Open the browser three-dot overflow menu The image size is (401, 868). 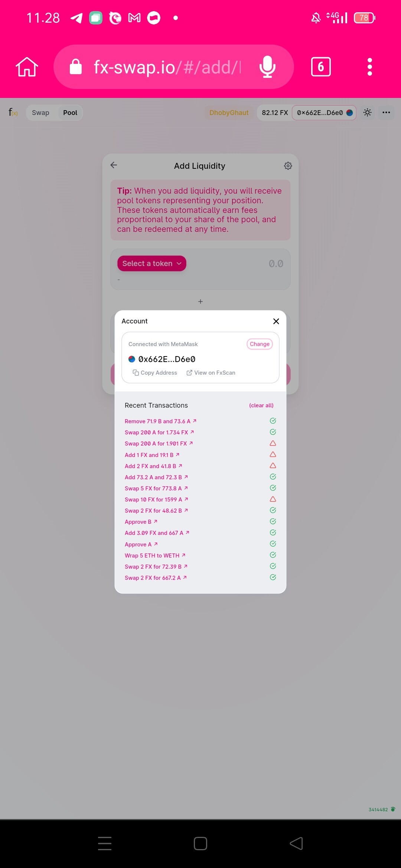tap(369, 67)
